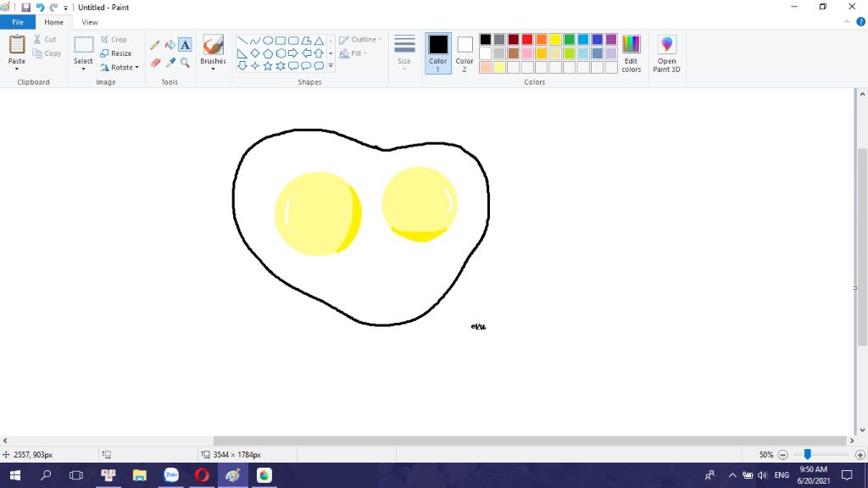The height and width of the screenshot is (488, 868).
Task: Open Customize Quick Access Toolbar dropdown
Action: 65,8
